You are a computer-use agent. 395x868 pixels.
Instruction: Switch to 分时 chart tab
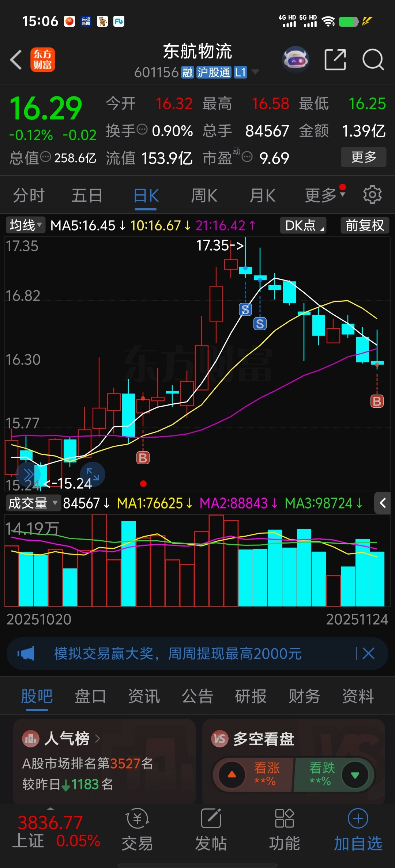click(29, 195)
